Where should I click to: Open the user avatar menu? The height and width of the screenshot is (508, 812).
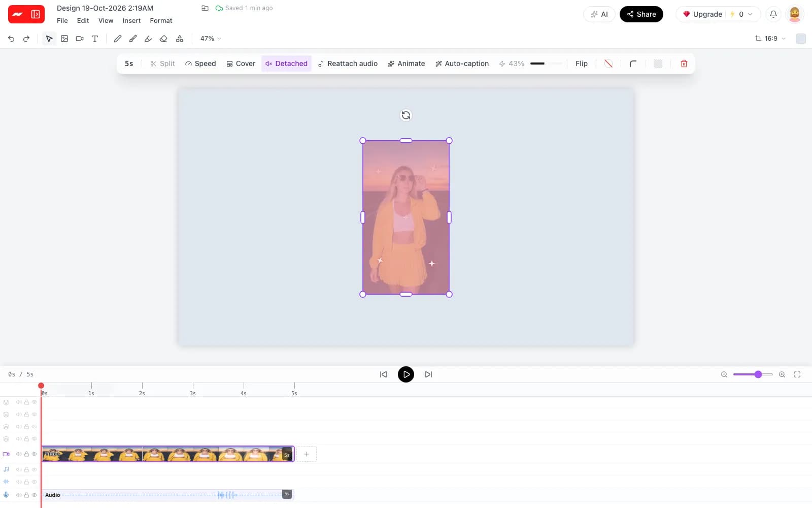pos(795,14)
